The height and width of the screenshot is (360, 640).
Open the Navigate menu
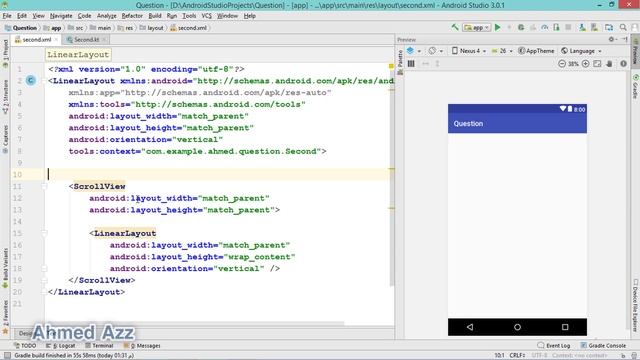coord(61,16)
